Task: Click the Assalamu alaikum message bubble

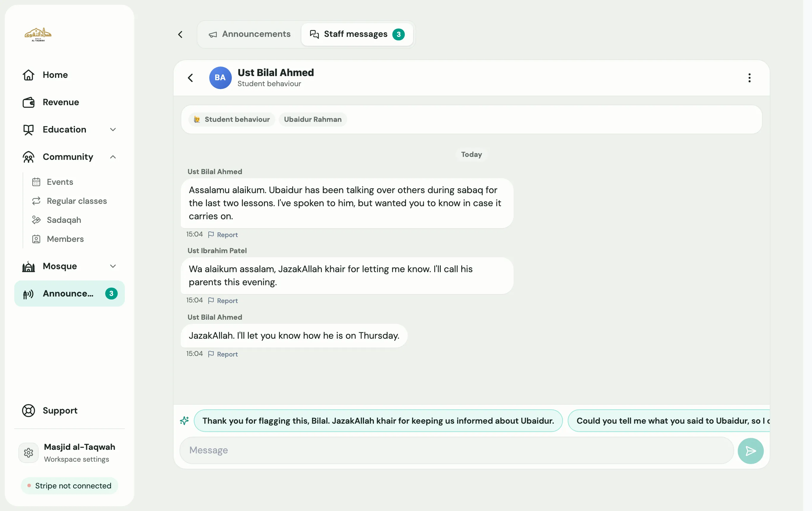Action: 347,203
